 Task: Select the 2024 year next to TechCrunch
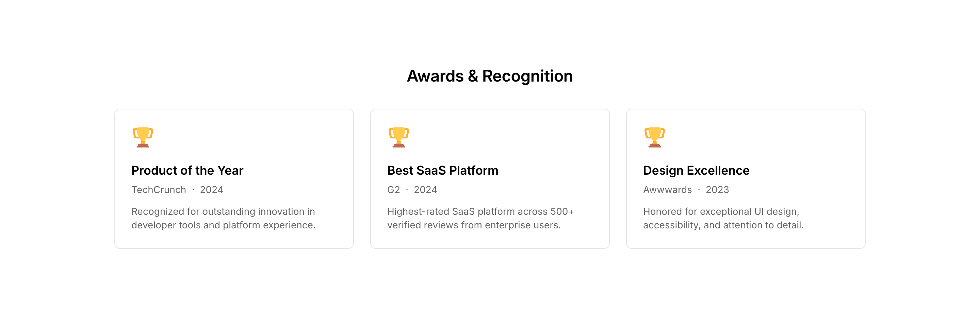coord(212,190)
